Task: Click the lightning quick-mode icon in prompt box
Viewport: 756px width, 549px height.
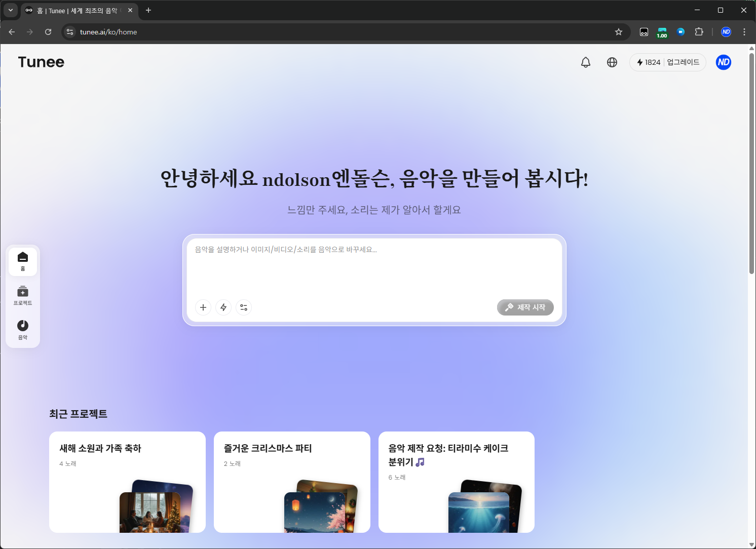Action: (x=223, y=307)
